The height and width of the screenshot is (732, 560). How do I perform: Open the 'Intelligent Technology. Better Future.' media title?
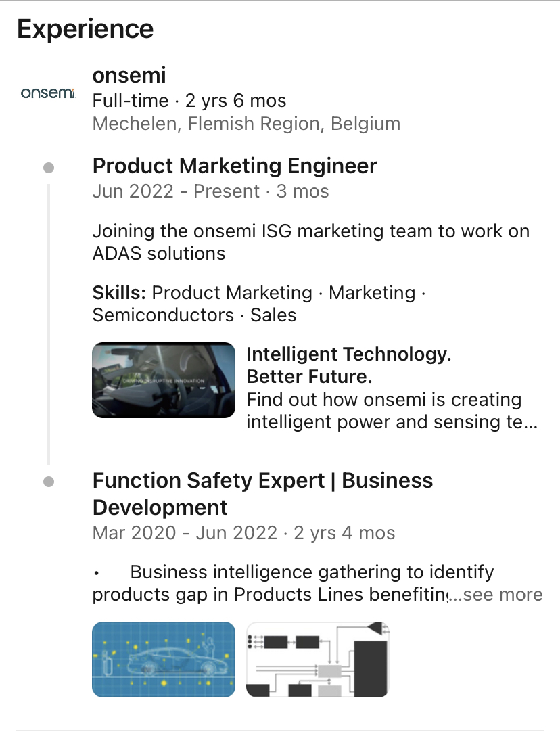coord(348,365)
